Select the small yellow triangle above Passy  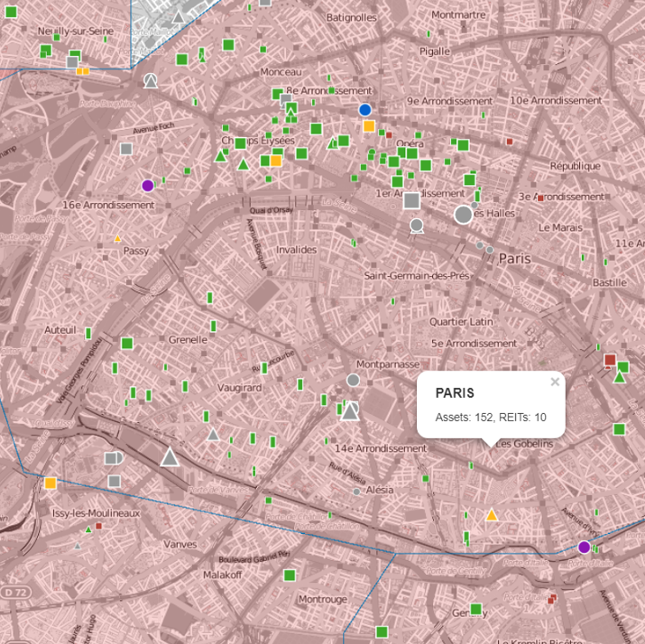(x=117, y=238)
